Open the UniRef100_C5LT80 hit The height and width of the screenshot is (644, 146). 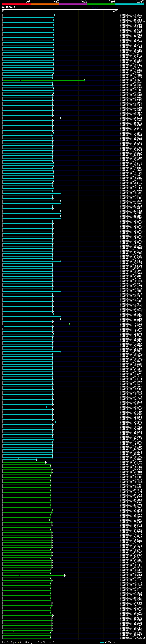click(131, 37)
